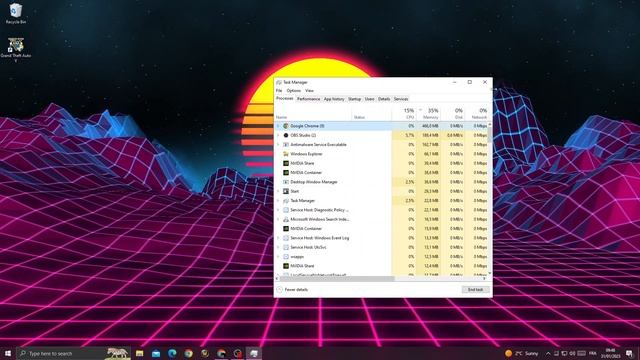The width and height of the screenshot is (640, 360).
Task: Open the Recycle Bin desktop icon
Action: coord(16,13)
